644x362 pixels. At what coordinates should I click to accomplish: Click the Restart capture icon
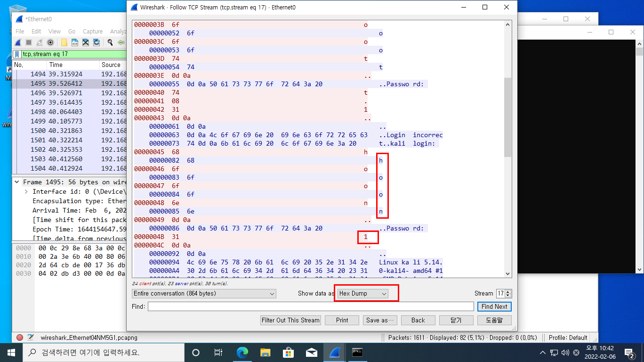point(40,42)
